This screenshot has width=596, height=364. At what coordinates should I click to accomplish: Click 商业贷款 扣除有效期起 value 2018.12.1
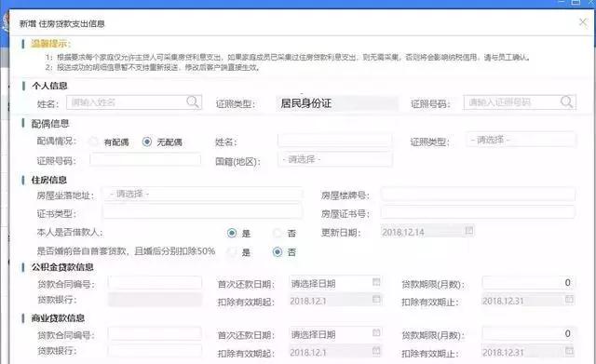(x=308, y=353)
